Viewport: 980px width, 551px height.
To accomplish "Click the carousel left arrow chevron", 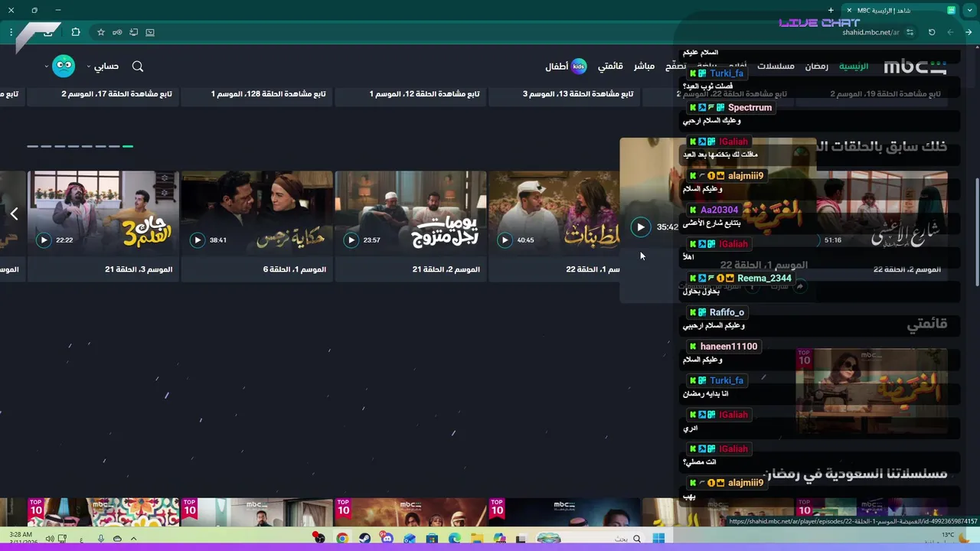I will 14,214.
